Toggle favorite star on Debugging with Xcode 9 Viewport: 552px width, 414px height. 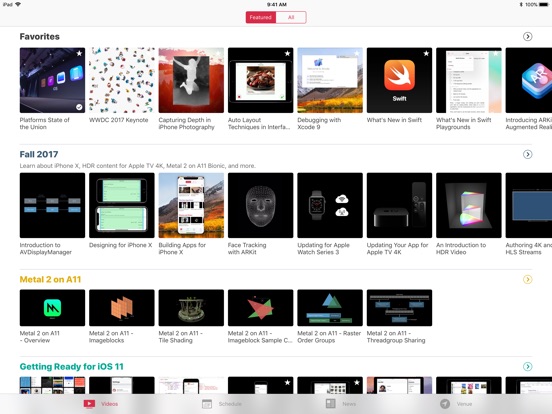point(357,54)
